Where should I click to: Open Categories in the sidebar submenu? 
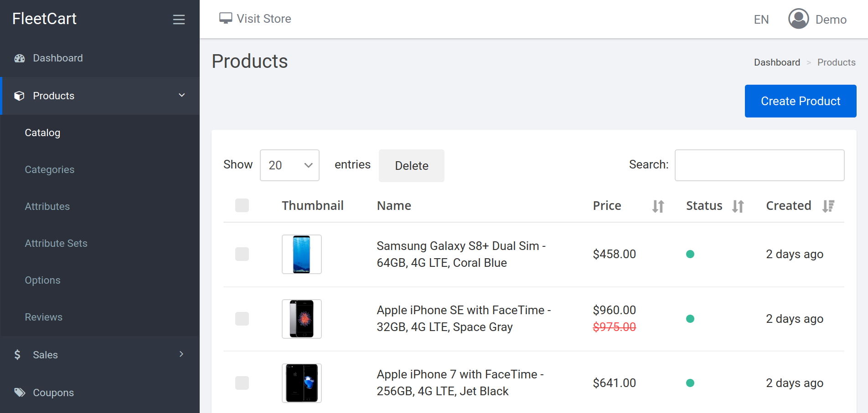tap(50, 169)
